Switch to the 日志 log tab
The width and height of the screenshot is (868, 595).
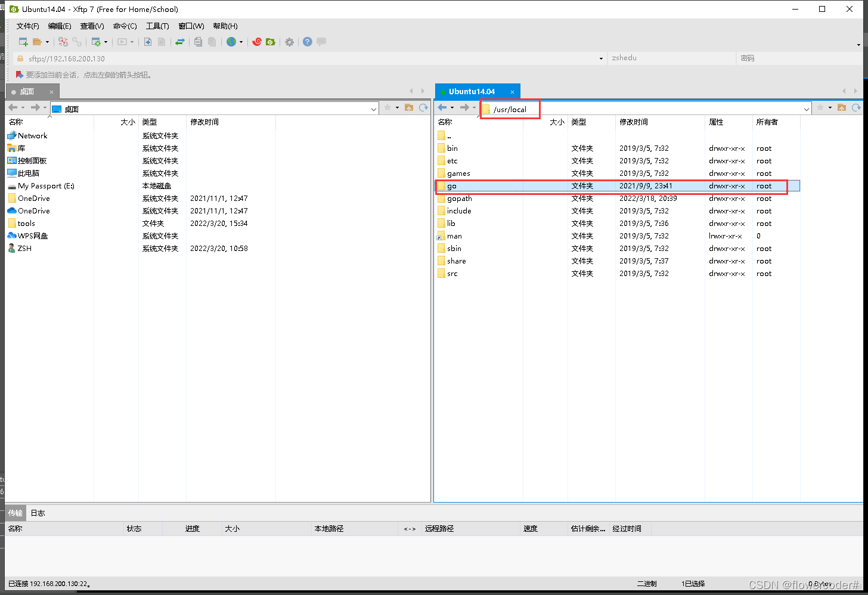click(38, 513)
